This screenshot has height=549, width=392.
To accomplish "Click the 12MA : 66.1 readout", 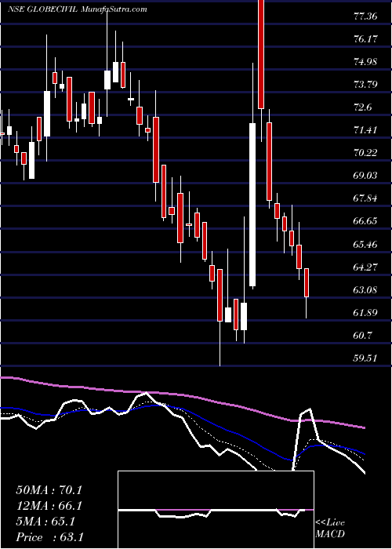I will 49,506.
